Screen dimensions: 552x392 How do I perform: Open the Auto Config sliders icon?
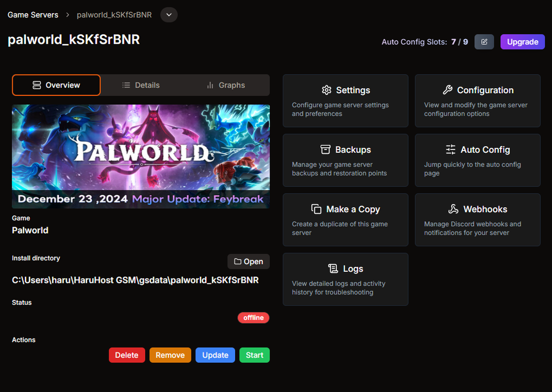(x=450, y=149)
